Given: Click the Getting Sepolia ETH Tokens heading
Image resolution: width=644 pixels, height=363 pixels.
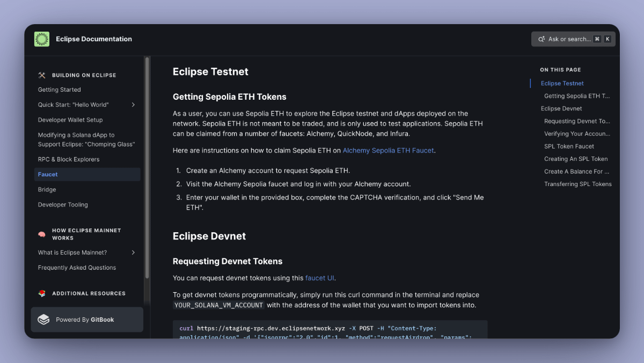Looking at the screenshot, I should tap(230, 97).
